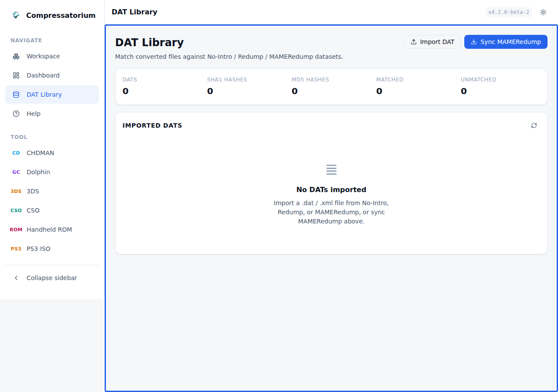Click the PS3 badge icon
The width and height of the screenshot is (558, 392).
pos(16,249)
